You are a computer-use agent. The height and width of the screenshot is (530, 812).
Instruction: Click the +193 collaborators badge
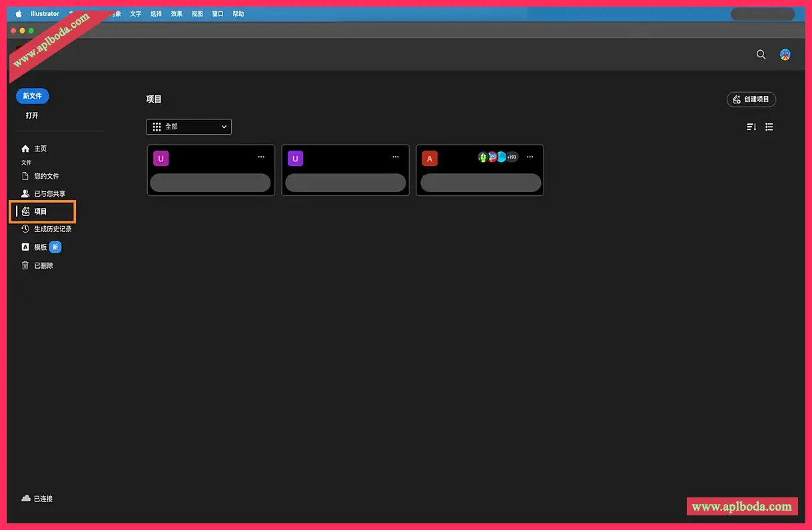[512, 157]
